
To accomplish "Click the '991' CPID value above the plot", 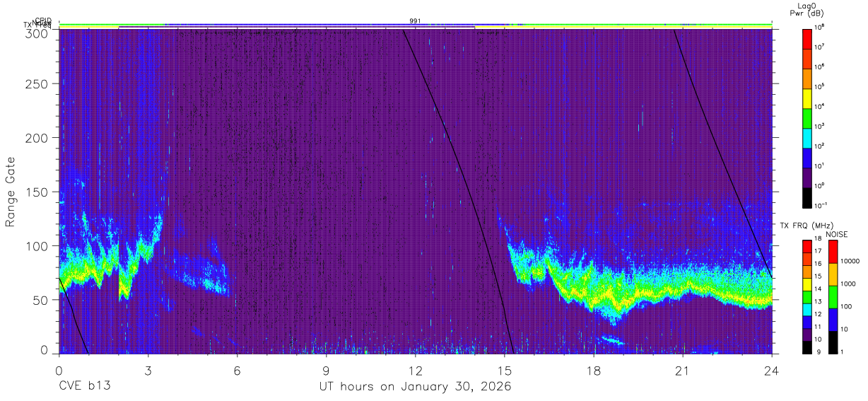I will pyautogui.click(x=416, y=21).
